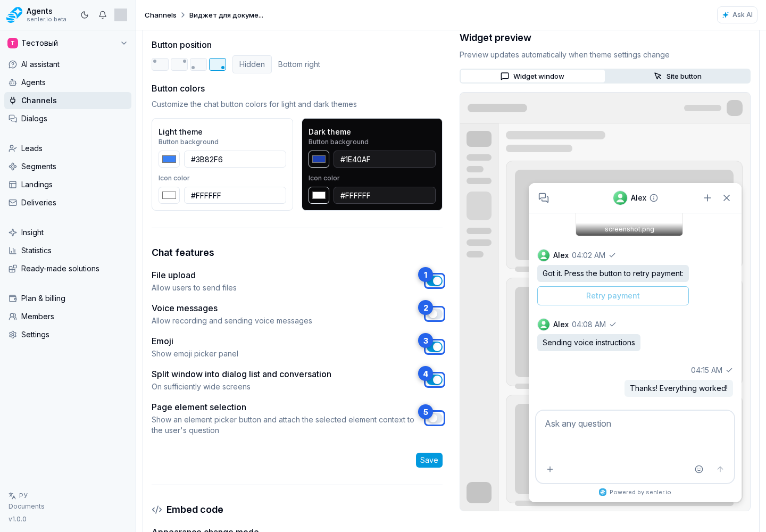Click Alex avatar in widget header
Image resolution: width=766 pixels, height=532 pixels.
(620, 198)
